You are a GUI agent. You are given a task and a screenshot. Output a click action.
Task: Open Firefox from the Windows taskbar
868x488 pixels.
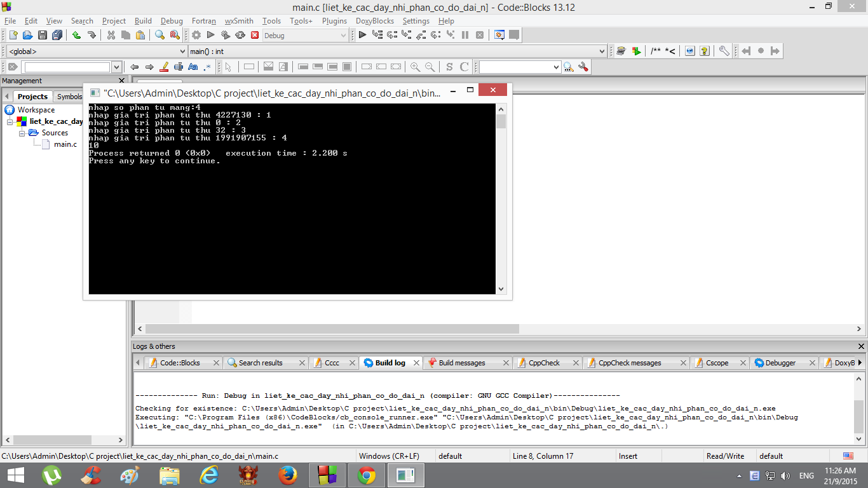(288, 475)
